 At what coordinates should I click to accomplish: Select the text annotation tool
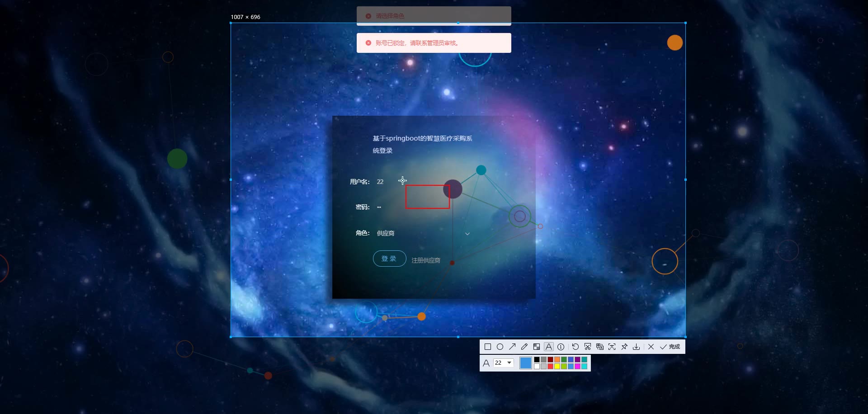point(549,347)
